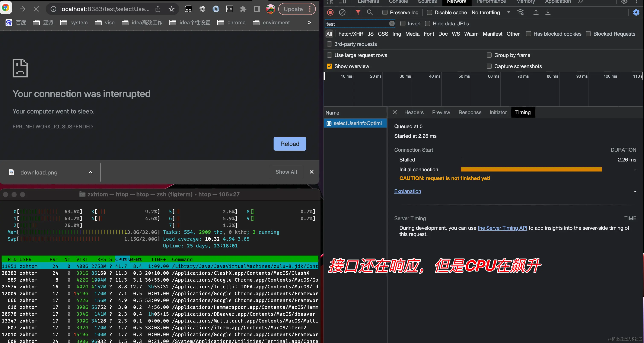The image size is (644, 343).
Task: Click export HAR download icon
Action: (548, 12)
